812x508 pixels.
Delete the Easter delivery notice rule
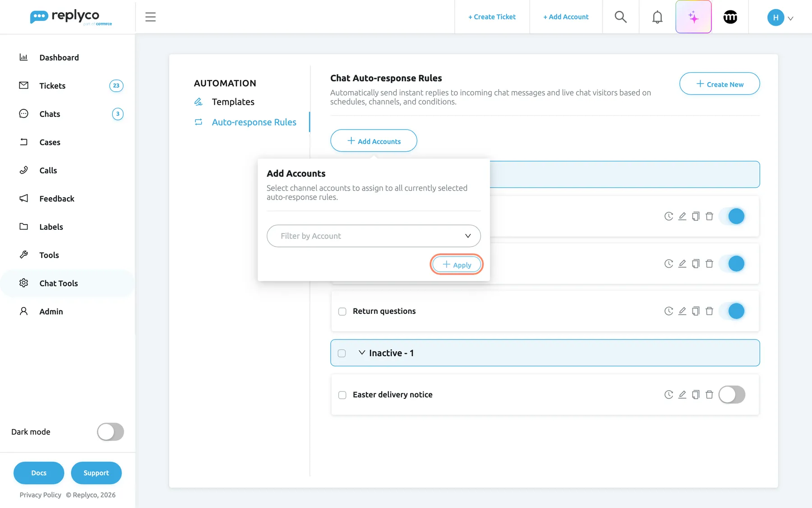coord(709,395)
